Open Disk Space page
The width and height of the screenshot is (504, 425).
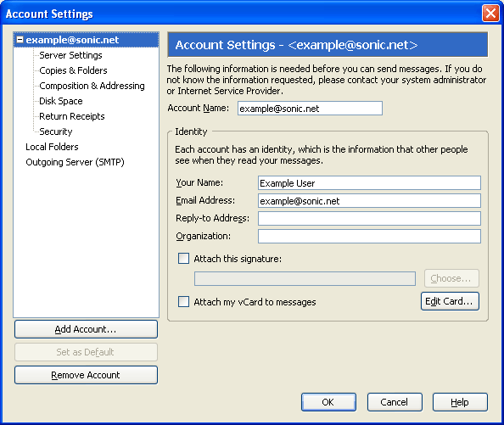tap(61, 101)
